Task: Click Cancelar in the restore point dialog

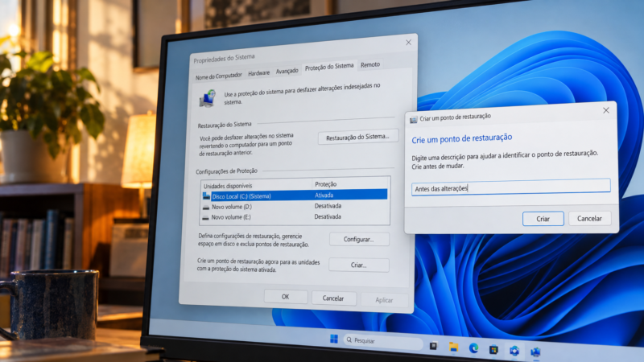Action: tap(589, 218)
